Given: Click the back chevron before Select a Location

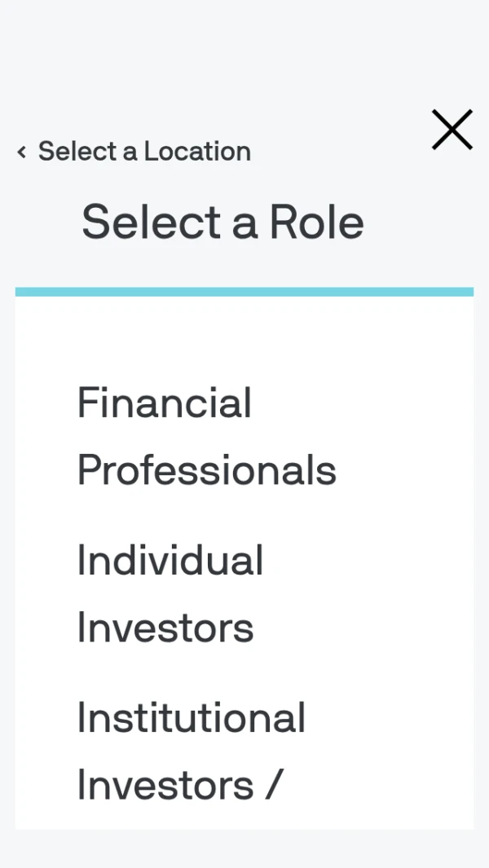Looking at the screenshot, I should (x=22, y=152).
